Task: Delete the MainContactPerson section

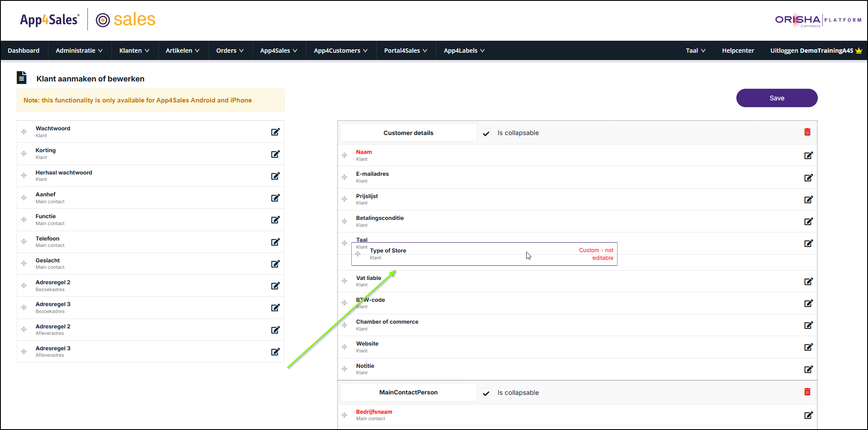Action: [807, 392]
